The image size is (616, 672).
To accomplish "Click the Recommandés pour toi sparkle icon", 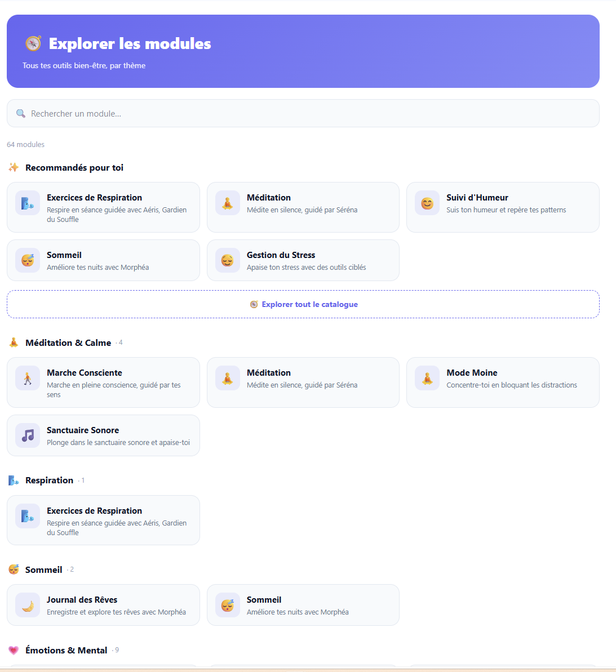I will 14,167.
